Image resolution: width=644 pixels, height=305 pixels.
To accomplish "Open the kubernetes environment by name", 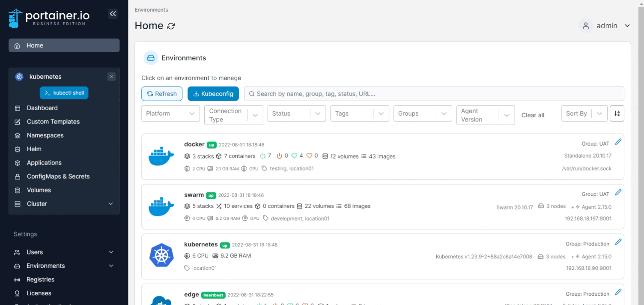I will pyautogui.click(x=201, y=245).
